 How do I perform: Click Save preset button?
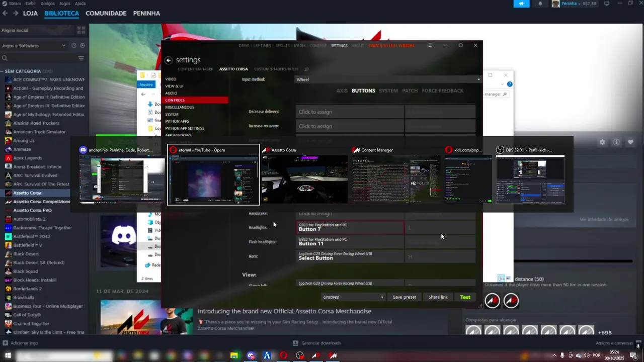[x=405, y=297]
